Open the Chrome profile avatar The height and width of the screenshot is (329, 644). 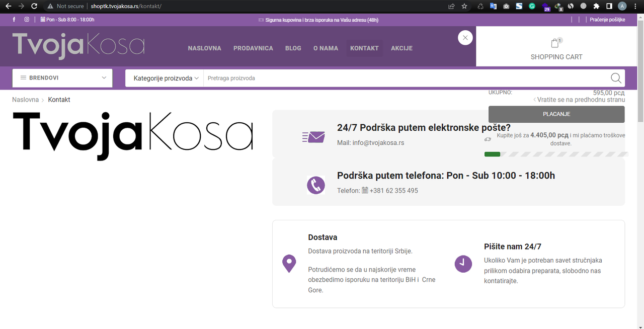pyautogui.click(x=622, y=6)
